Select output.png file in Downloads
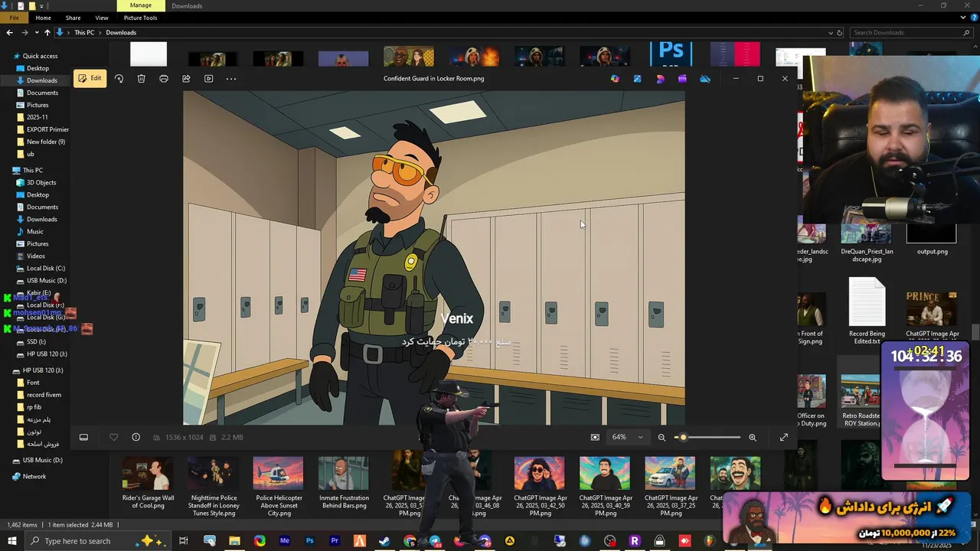This screenshot has height=551, width=980. 932,240
